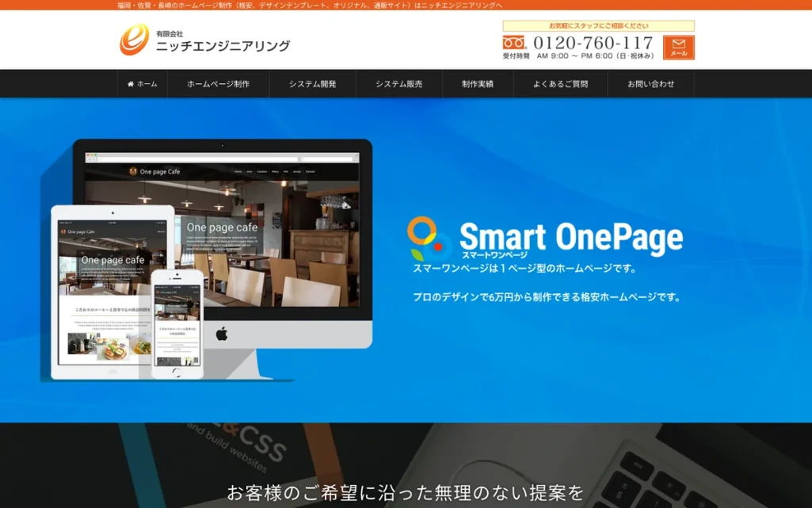The width and height of the screenshot is (812, 508).
Task: Navigate to お問い合わせ page
Action: coord(651,84)
